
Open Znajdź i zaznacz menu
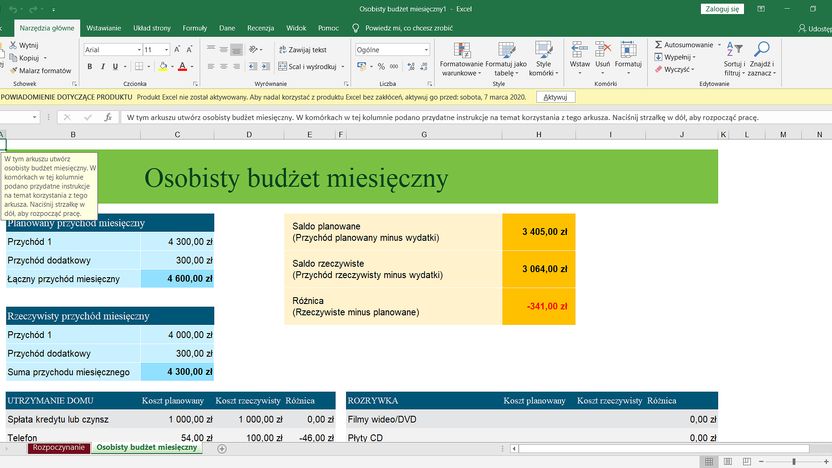coord(761,59)
